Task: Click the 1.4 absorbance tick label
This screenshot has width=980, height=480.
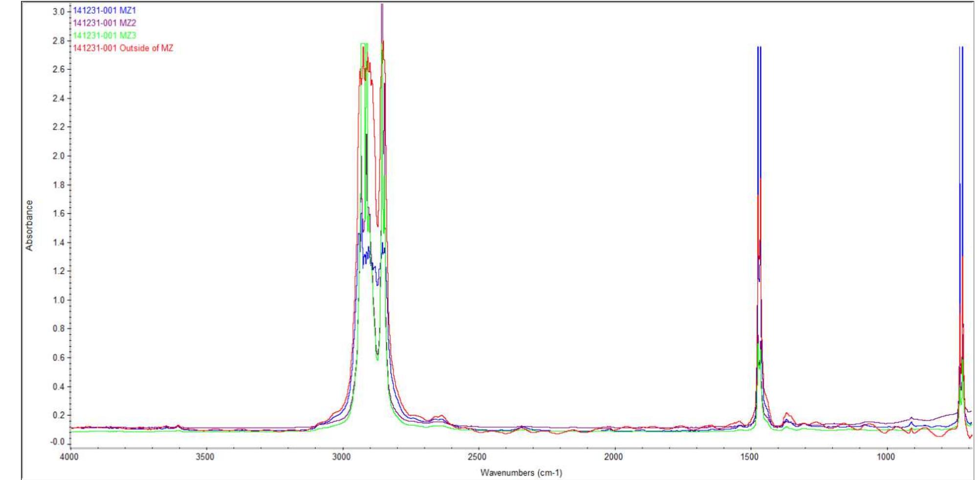Action: tap(59, 243)
